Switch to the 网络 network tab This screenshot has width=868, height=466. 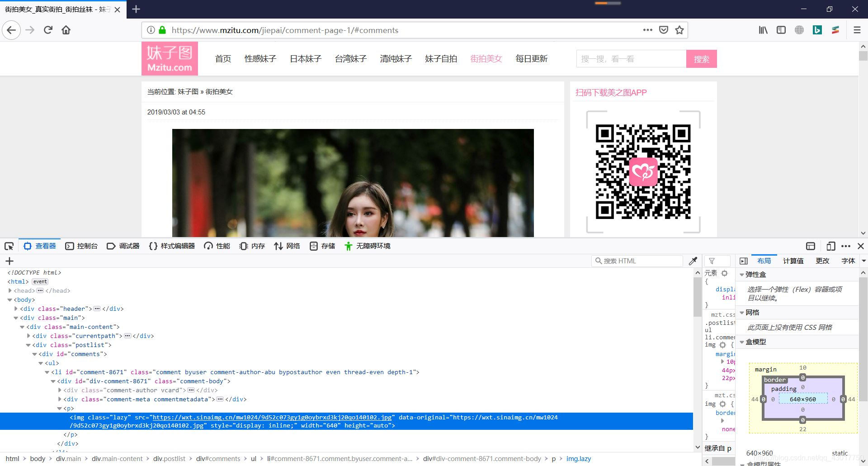point(287,246)
